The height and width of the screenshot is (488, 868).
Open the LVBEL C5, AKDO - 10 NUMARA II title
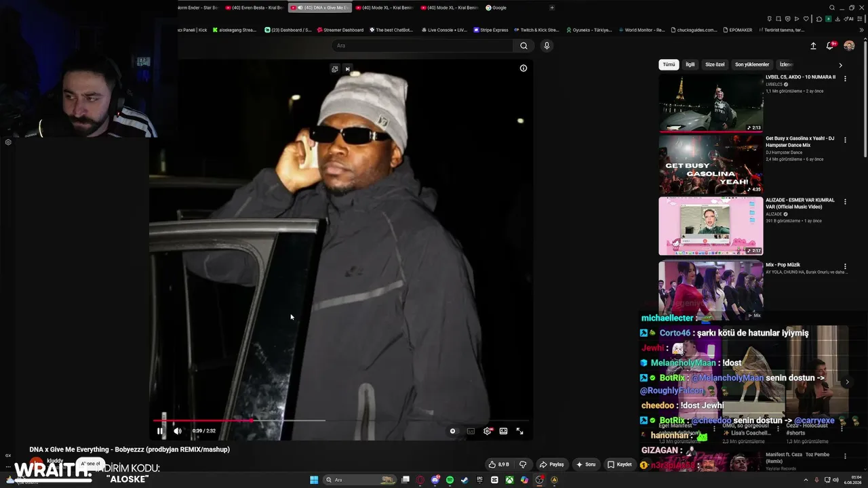(800, 77)
